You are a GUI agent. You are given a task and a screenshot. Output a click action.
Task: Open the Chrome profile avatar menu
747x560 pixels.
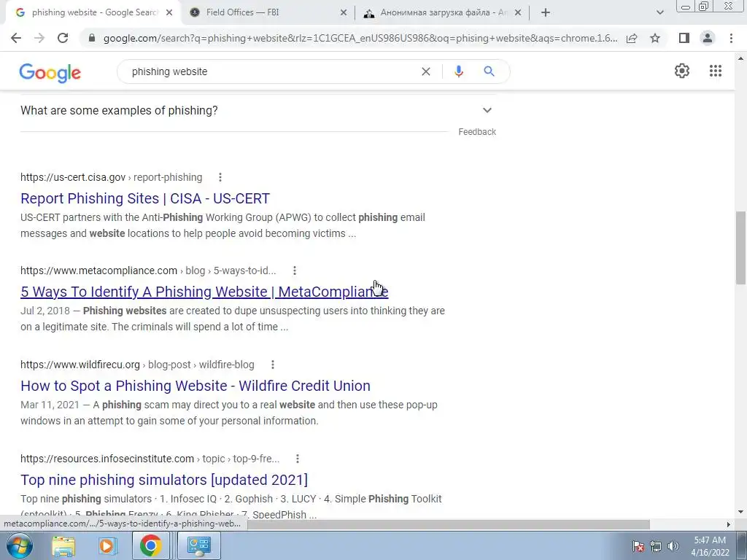tap(708, 38)
